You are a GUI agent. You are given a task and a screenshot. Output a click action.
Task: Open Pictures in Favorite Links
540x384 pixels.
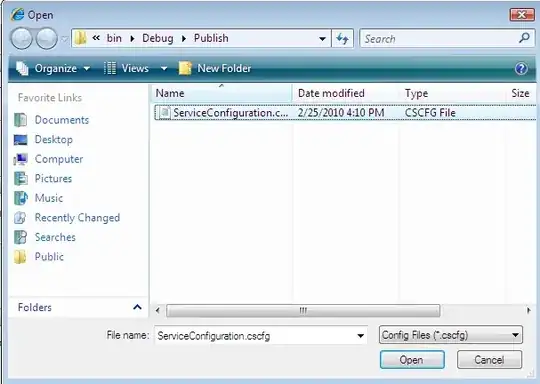pyautogui.click(x=43, y=178)
